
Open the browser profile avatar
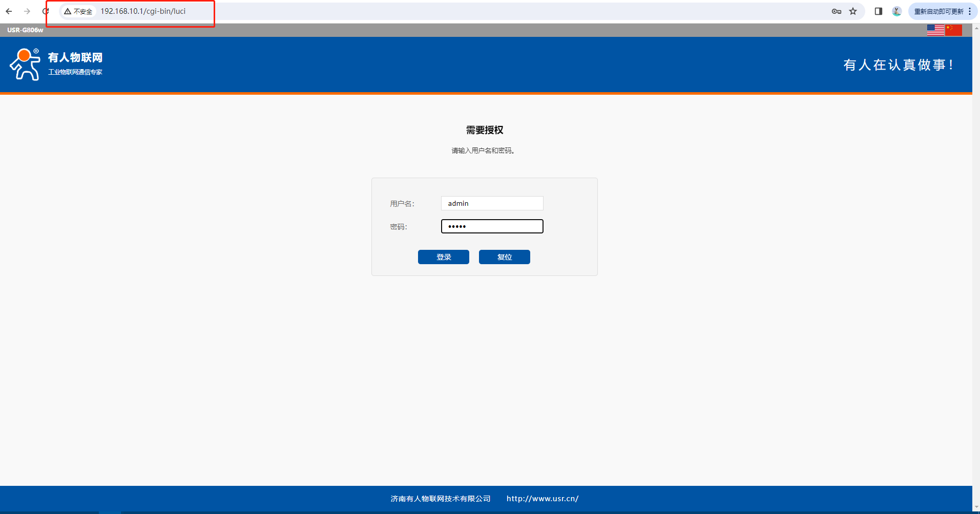896,11
